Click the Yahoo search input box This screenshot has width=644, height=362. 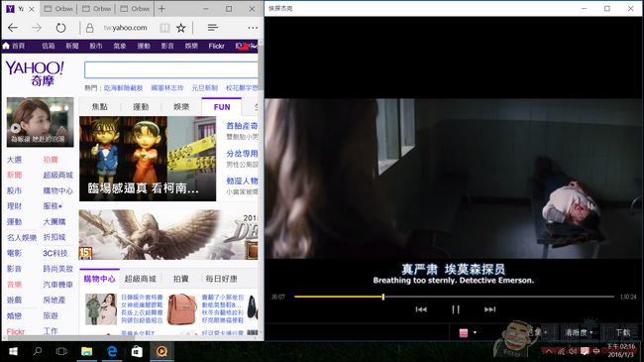[x=170, y=69]
